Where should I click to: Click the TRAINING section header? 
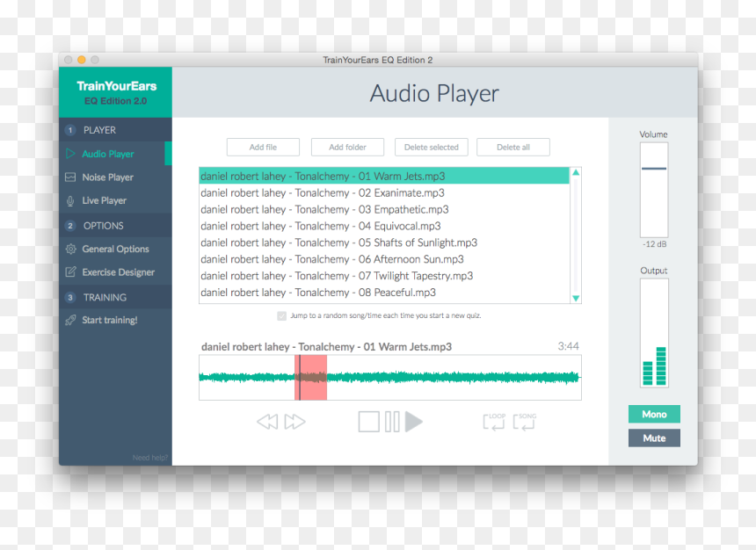coord(115,298)
